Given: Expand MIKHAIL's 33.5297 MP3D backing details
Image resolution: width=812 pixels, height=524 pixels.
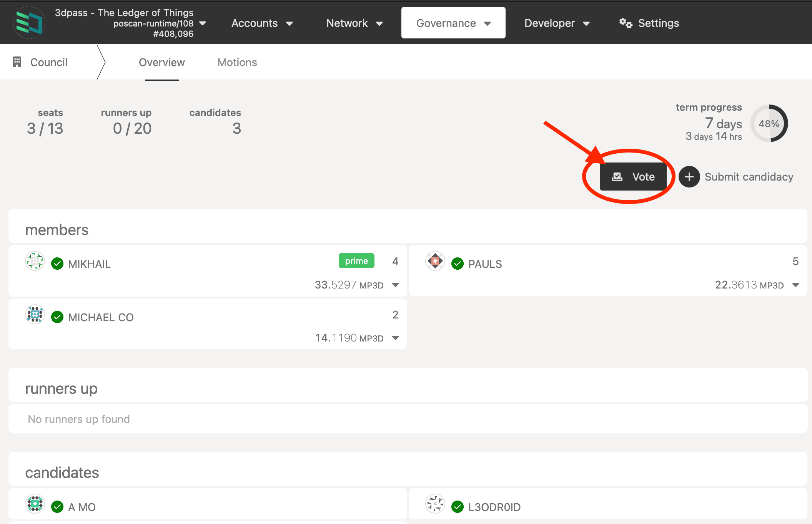Looking at the screenshot, I should tap(395, 285).
